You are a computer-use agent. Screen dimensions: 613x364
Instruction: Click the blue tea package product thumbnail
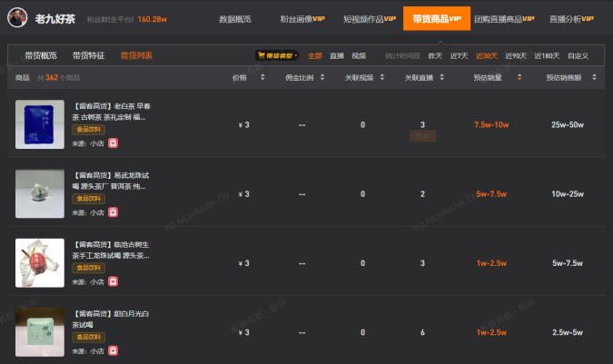coord(40,124)
